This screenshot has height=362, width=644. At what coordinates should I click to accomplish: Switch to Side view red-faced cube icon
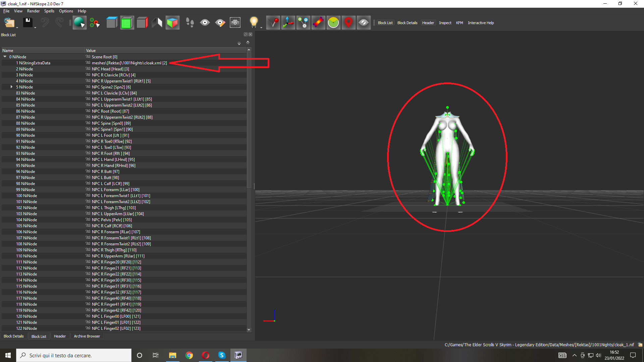[x=142, y=23]
